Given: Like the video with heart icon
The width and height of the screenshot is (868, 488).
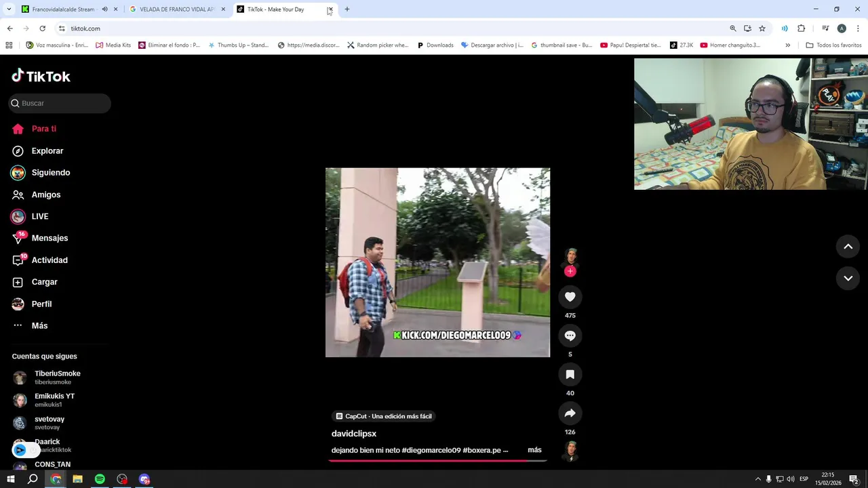Looking at the screenshot, I should [x=570, y=297].
